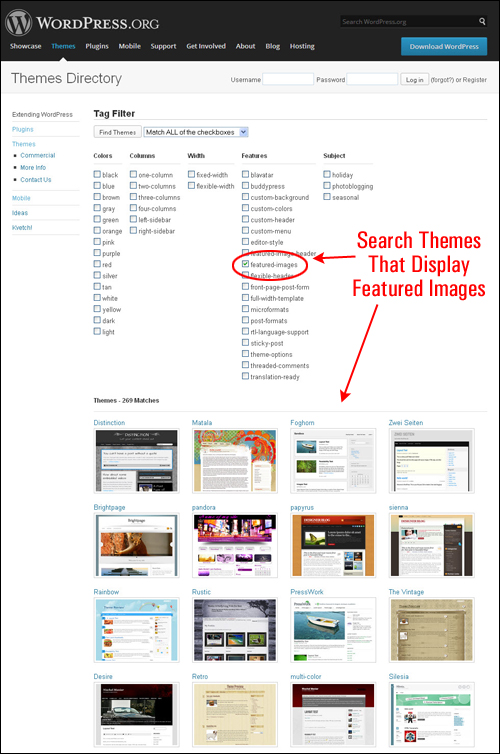Click the Download WordPress button
The image size is (500, 754).
coord(444,47)
